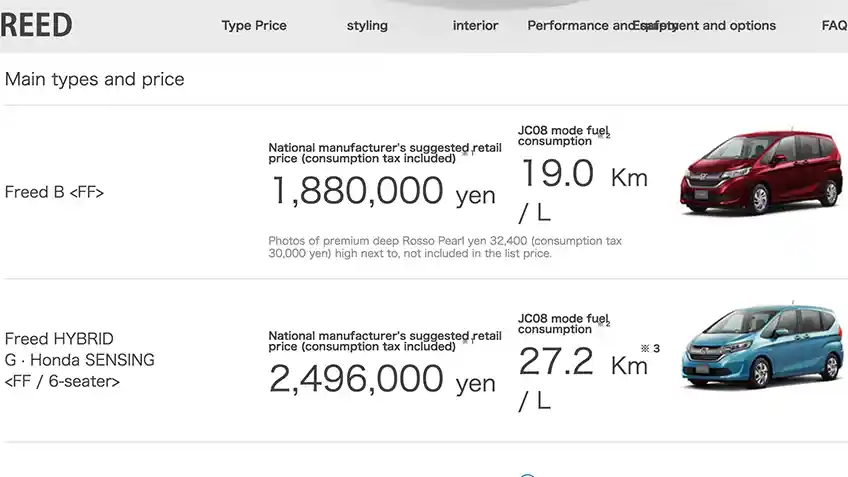The height and width of the screenshot is (477, 848).
Task: Go to the interior tab
Action: point(475,26)
